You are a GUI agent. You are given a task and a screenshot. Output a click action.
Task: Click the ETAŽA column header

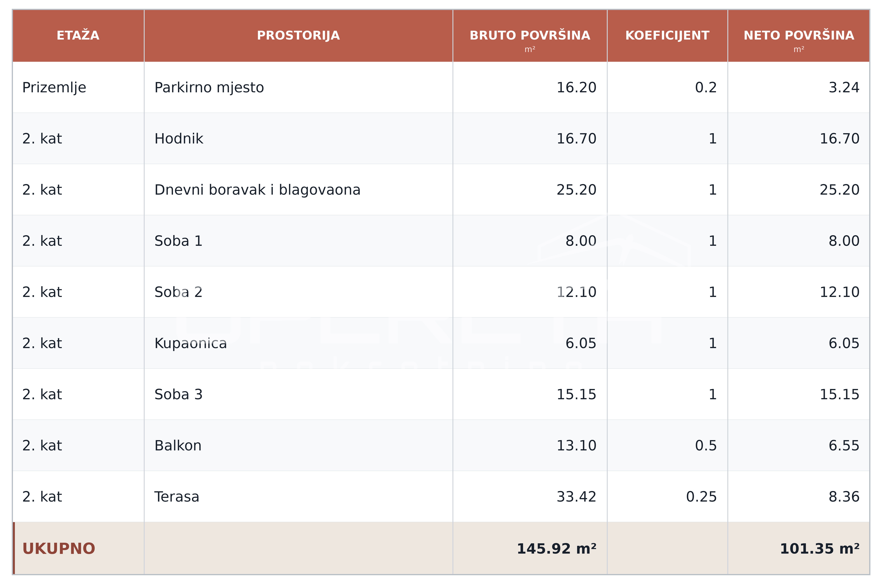click(x=78, y=36)
